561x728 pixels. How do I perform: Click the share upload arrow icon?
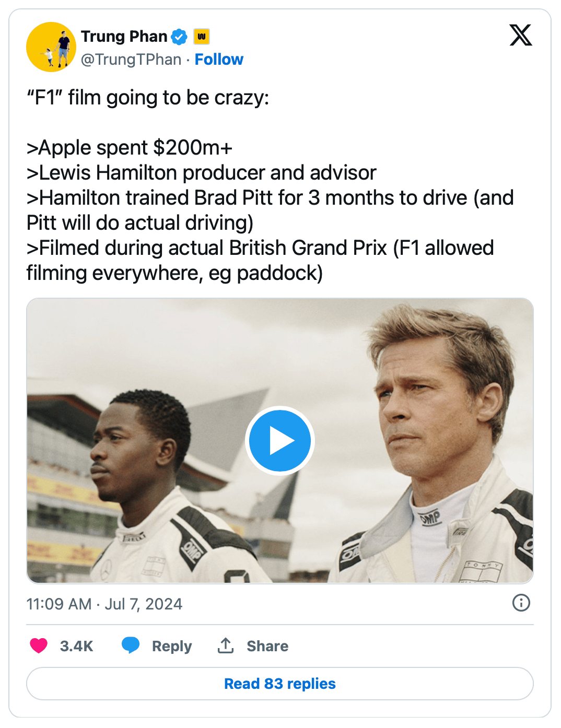click(x=226, y=645)
